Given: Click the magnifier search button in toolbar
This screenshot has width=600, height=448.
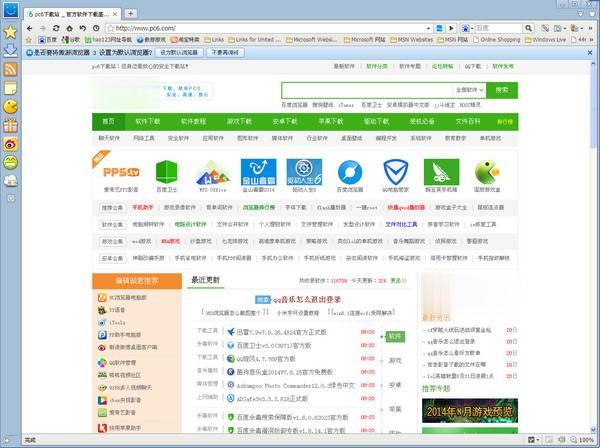Looking at the screenshot, I should [x=528, y=28].
